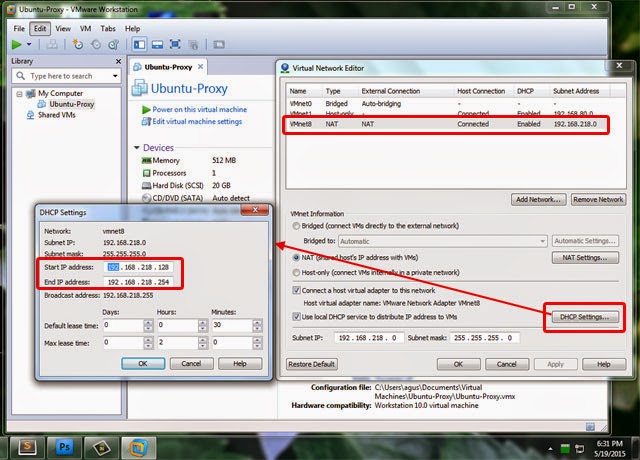
Task: Select the Bridged radio button
Action: (296, 226)
